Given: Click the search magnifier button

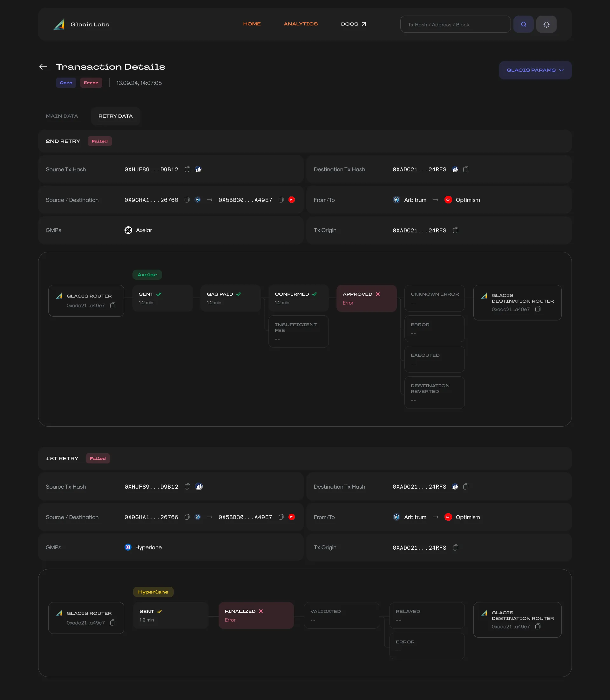Looking at the screenshot, I should 523,24.
